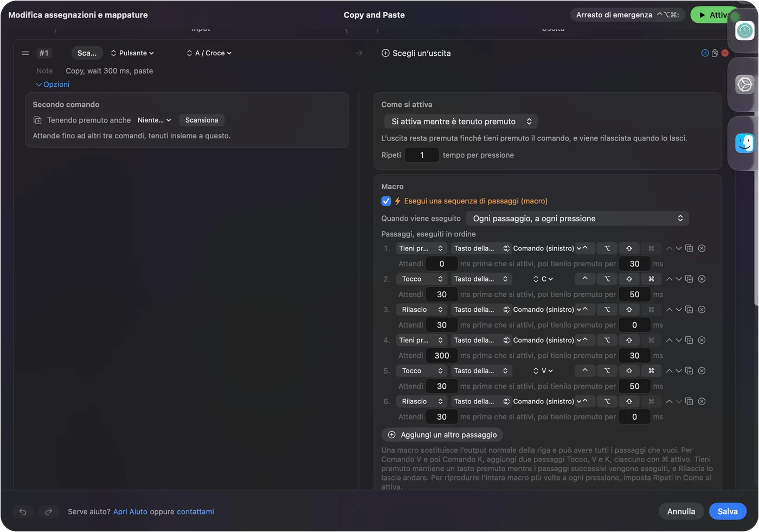759x532 pixels.
Task: Duplicate macro step 1
Action: click(x=689, y=248)
